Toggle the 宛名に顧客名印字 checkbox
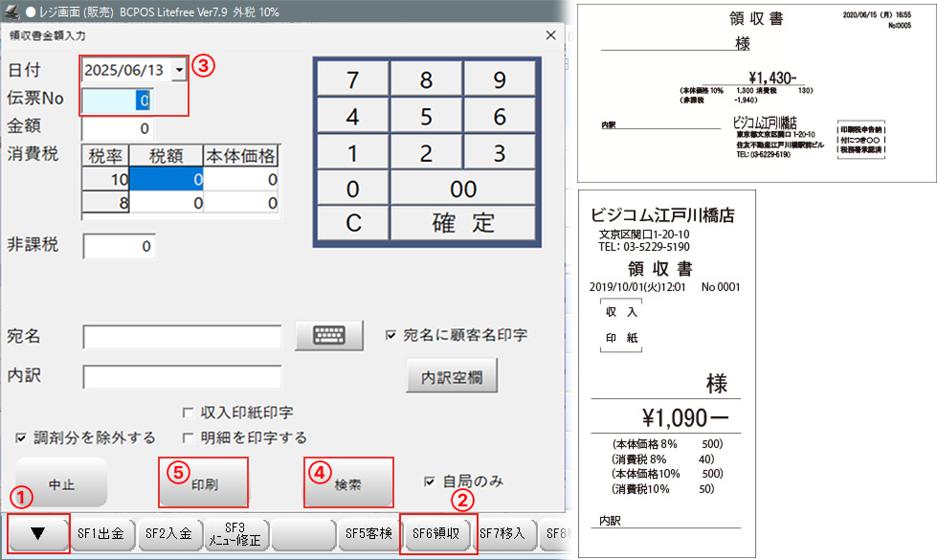Image resolution: width=937 pixels, height=560 pixels. [x=390, y=335]
